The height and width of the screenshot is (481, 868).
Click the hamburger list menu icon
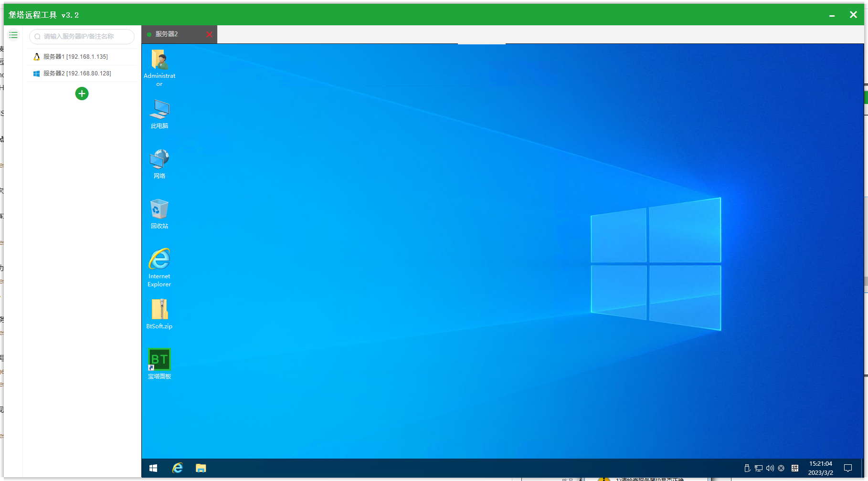click(13, 35)
